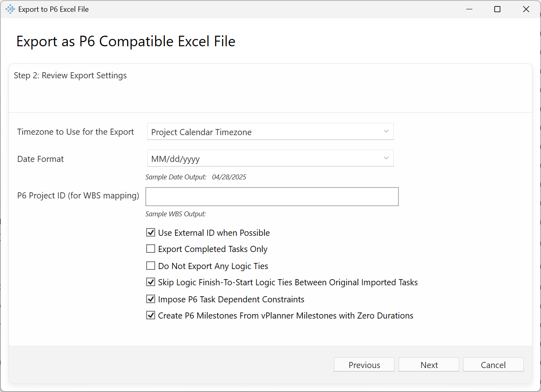This screenshot has width=541, height=392.
Task: Uncheck Create P6 Milestones with Zero Durations
Action: click(151, 315)
